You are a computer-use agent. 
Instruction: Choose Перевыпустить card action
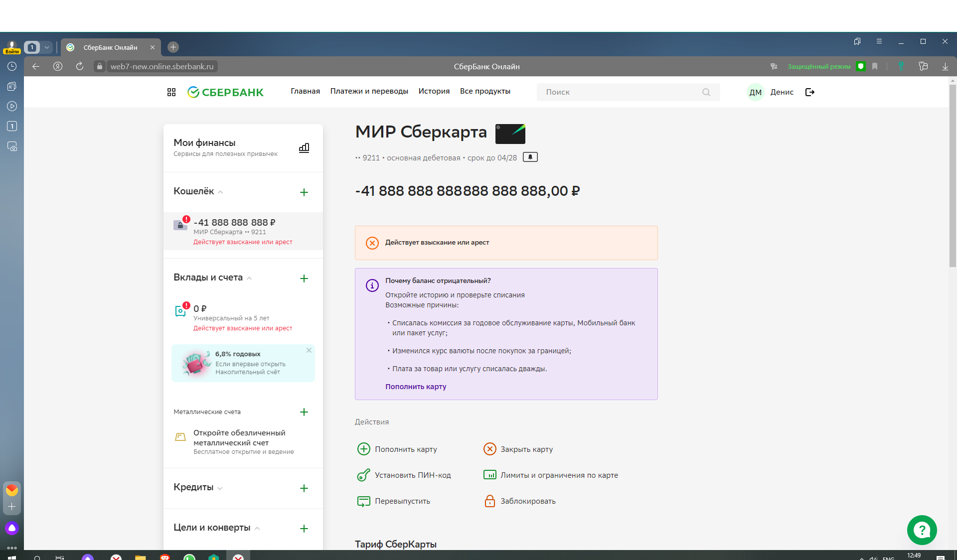(394, 501)
